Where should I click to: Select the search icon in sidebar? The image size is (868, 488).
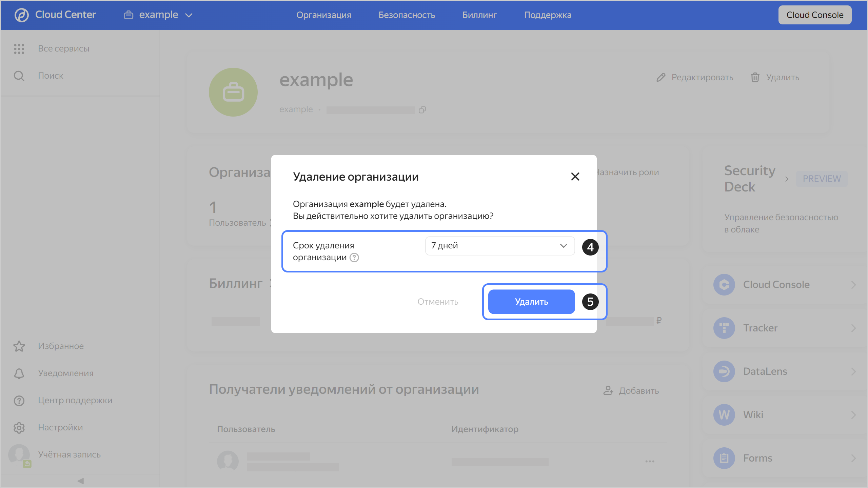coord(19,76)
